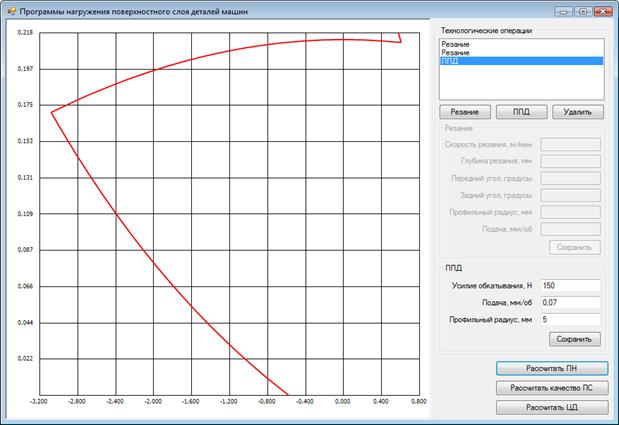Click the application icon in the title bar
Image resolution: width=619 pixels, height=425 pixels.
[x=9, y=9]
